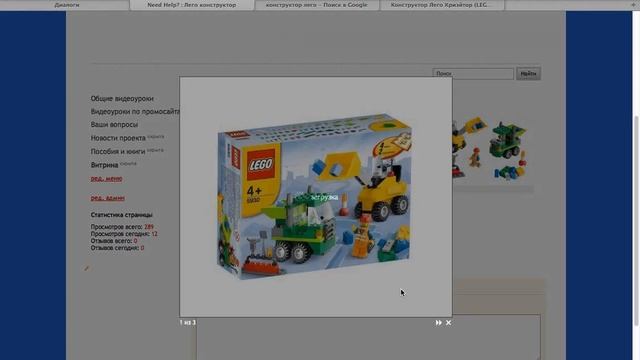Click the Поиск search input field

coord(473,73)
